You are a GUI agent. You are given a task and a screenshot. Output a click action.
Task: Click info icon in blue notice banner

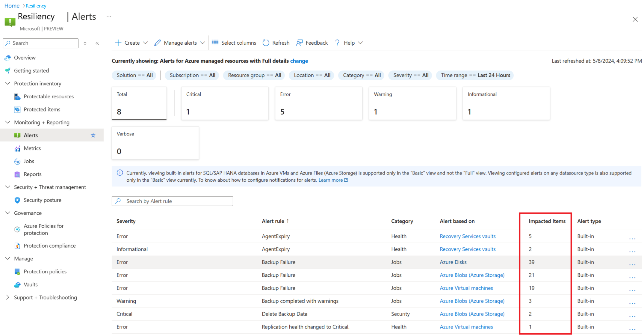click(120, 173)
